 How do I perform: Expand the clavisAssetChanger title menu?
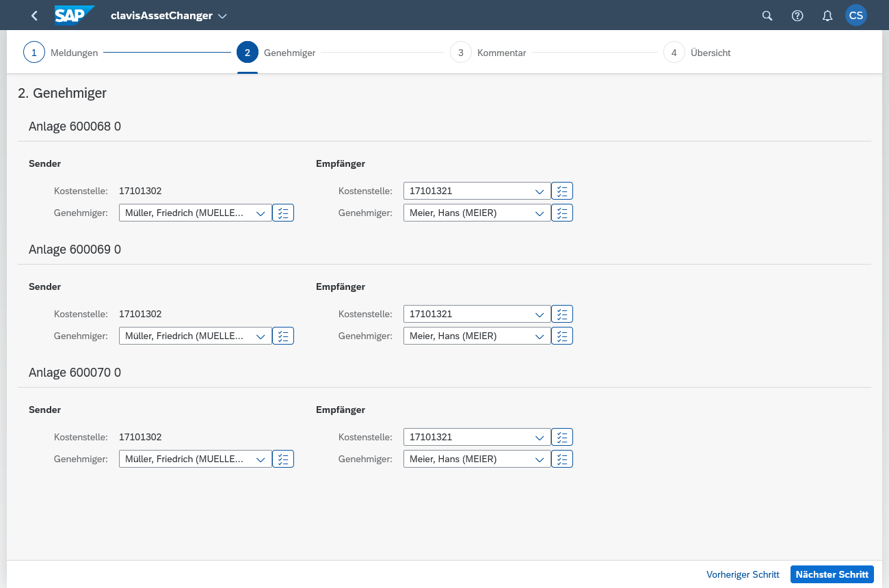click(222, 16)
